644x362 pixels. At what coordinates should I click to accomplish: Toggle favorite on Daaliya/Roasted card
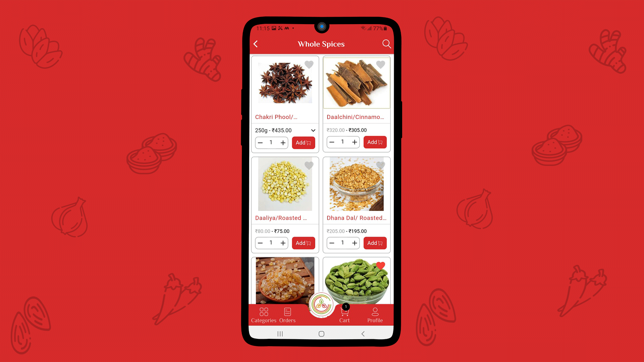click(309, 165)
